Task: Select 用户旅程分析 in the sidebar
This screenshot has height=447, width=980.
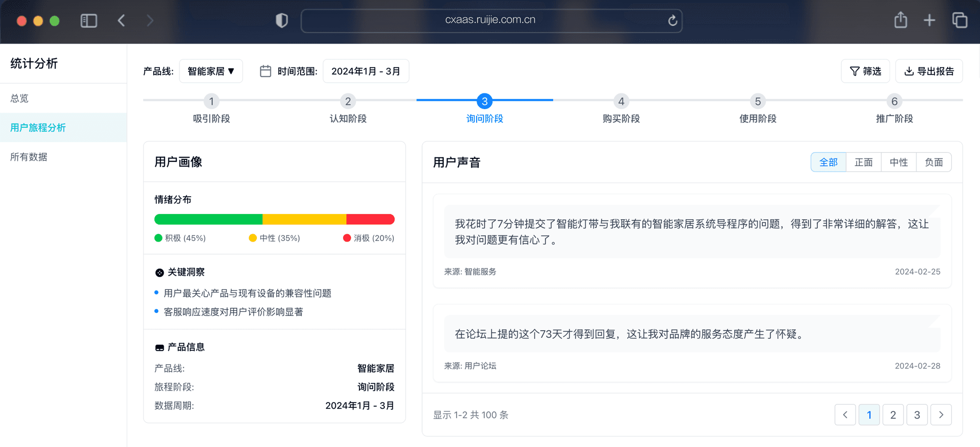Action: tap(63, 127)
